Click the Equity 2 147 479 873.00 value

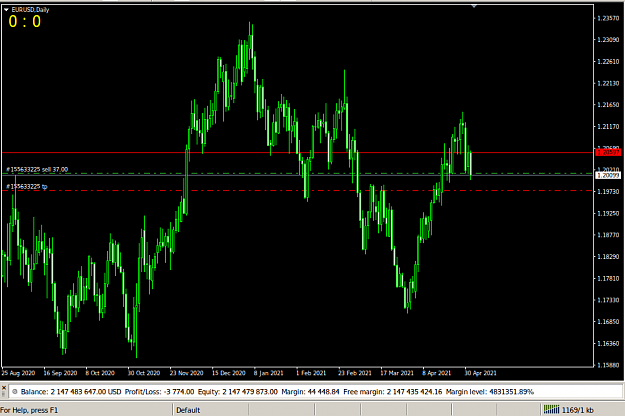[250, 392]
